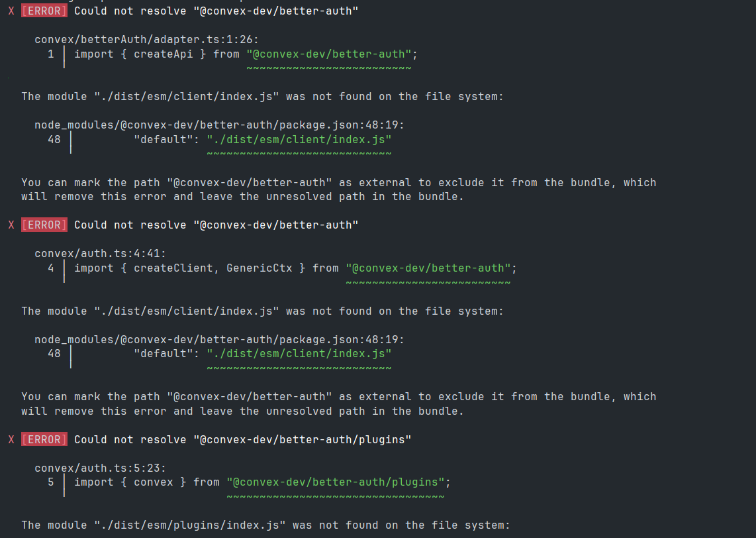Open the package.json:48:19 path below the adapter.ts error
The height and width of the screenshot is (538, 756).
(219, 125)
